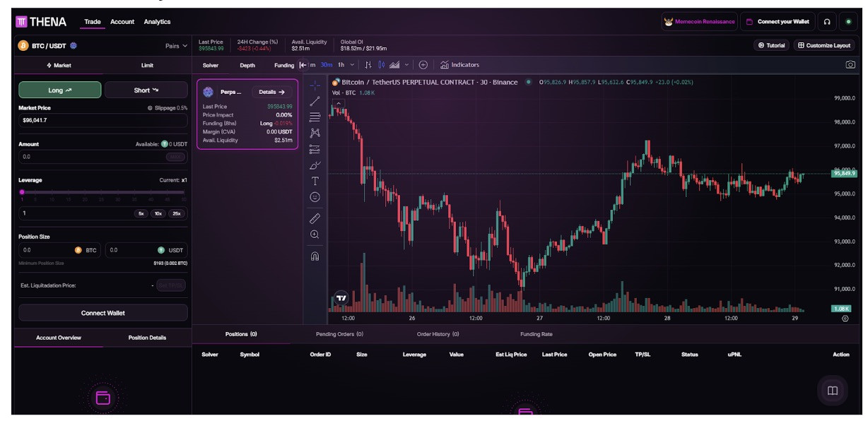Open the emoji sticker tool
The image size is (868, 421).
[x=315, y=197]
